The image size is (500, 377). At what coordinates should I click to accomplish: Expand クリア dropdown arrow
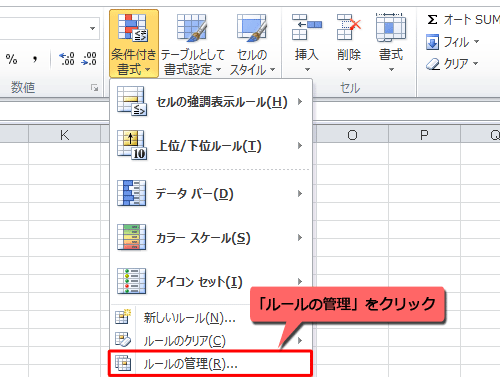click(475, 63)
